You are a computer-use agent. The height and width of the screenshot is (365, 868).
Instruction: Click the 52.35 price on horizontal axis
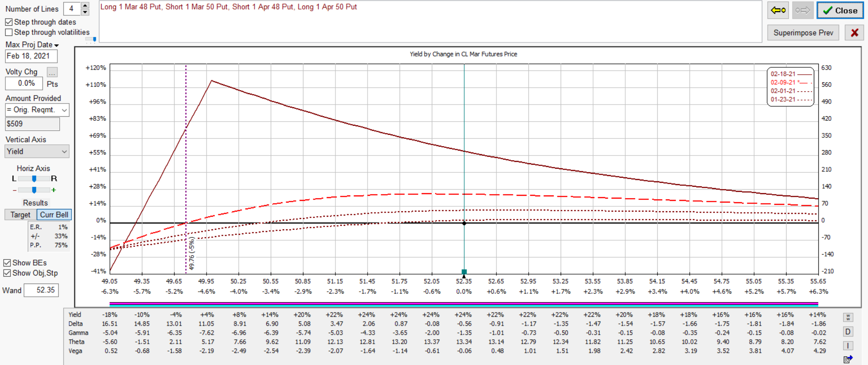[x=464, y=281]
